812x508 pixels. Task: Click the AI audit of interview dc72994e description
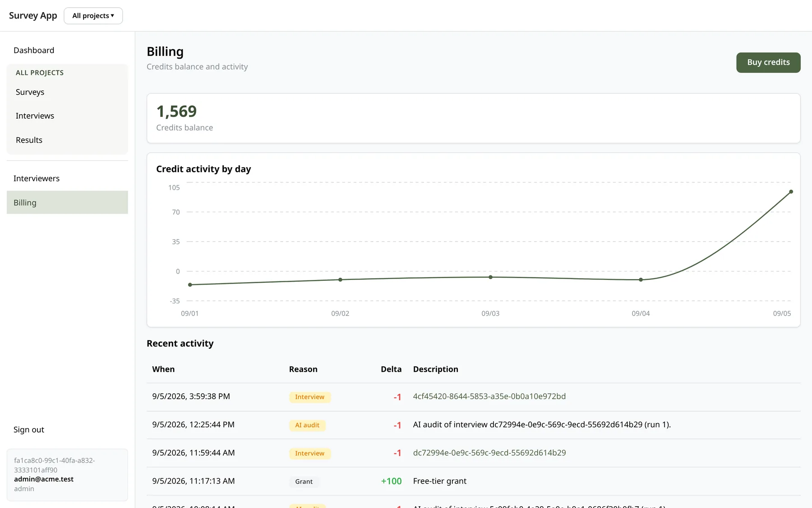pos(542,425)
